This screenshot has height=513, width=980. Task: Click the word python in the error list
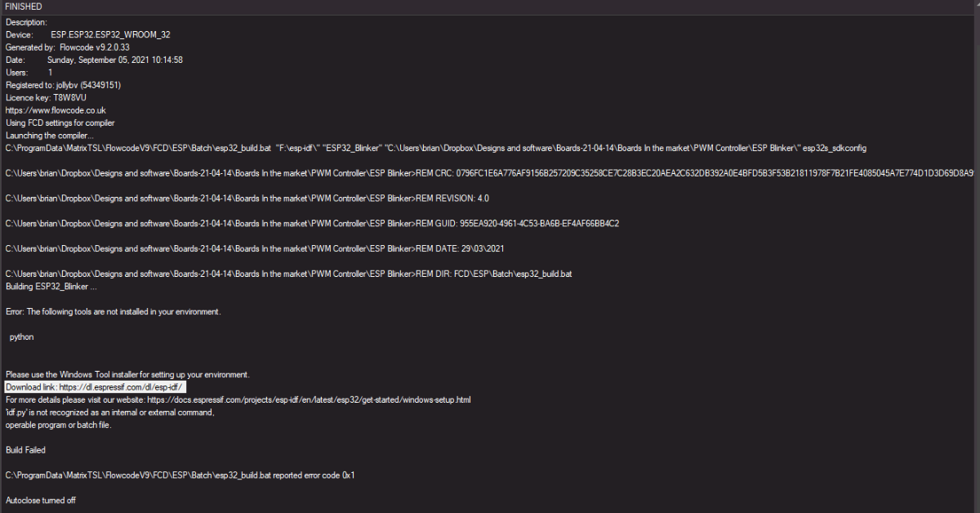click(x=22, y=337)
